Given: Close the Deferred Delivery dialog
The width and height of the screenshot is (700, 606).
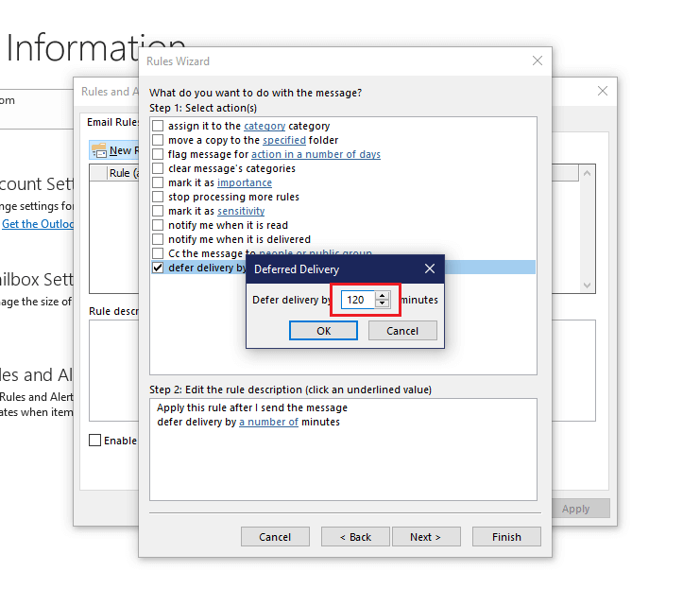Looking at the screenshot, I should pos(430,268).
